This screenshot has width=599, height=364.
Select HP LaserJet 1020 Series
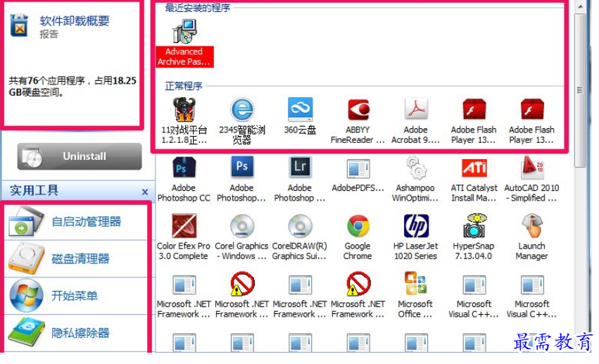click(415, 237)
